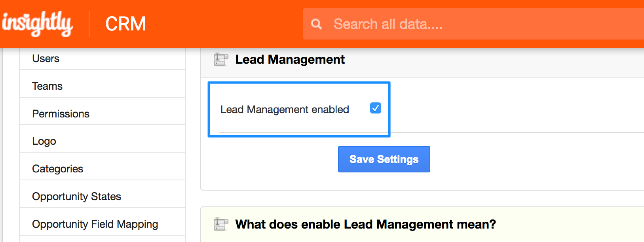
Task: Click the magnifying glass search icon
Action: 316,24
